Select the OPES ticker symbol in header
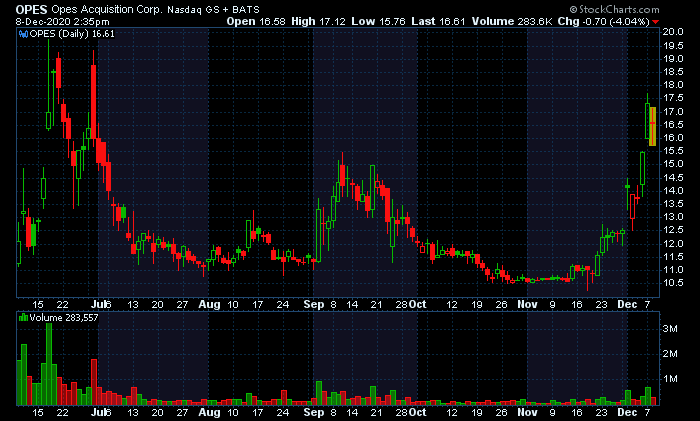 tap(31, 9)
